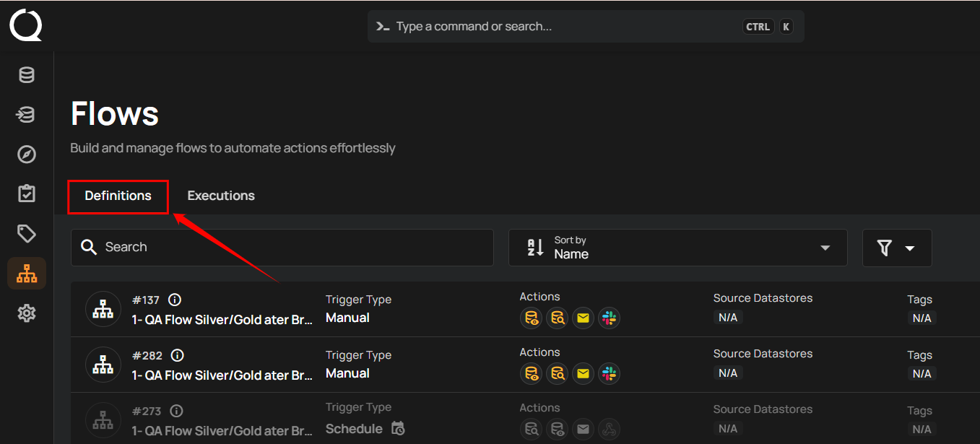Click the info icon beside flow #137
980x444 pixels.
click(x=174, y=300)
